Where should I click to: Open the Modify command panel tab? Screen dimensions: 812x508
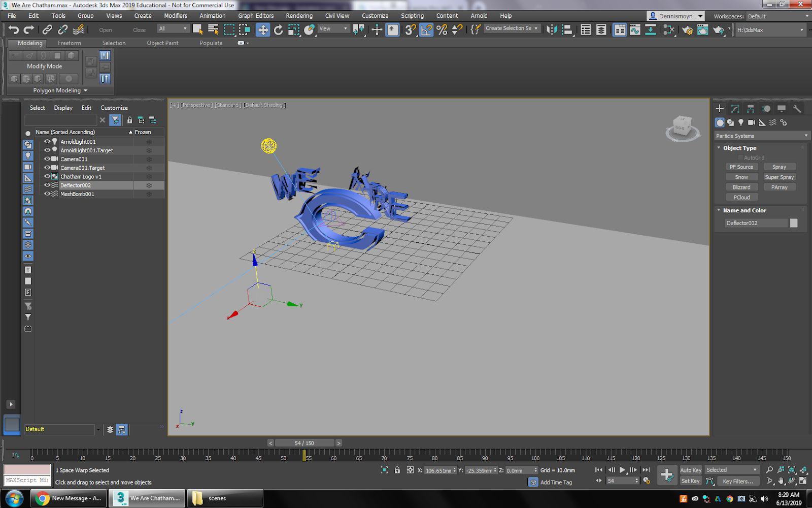tap(735, 108)
